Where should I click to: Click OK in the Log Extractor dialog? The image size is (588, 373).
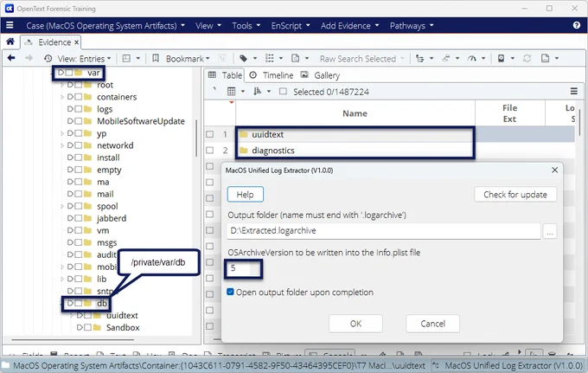(x=355, y=324)
